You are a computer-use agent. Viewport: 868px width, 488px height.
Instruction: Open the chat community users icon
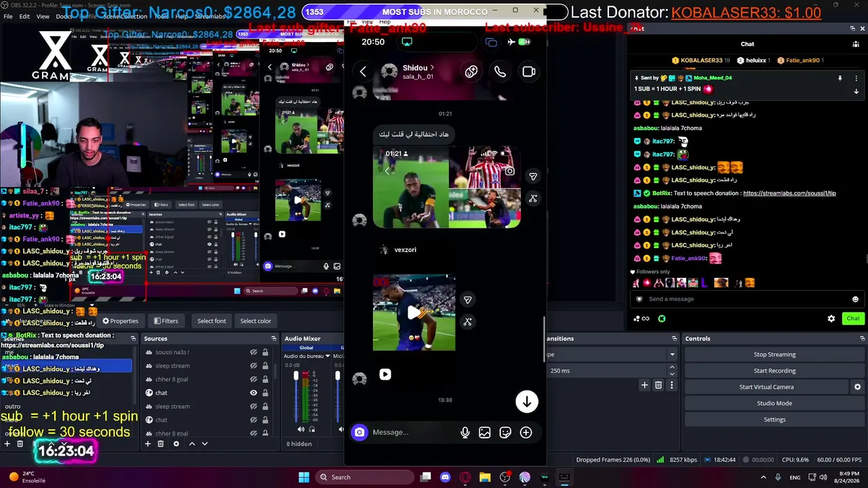click(x=856, y=44)
